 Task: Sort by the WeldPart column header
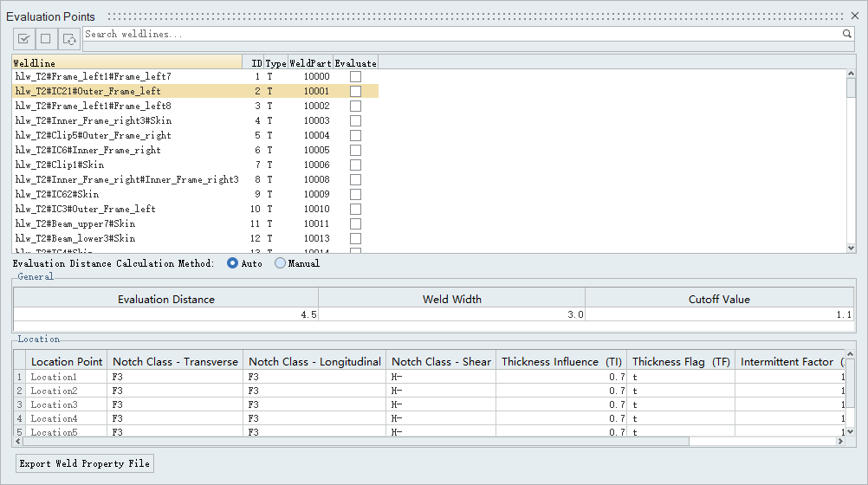[x=309, y=63]
